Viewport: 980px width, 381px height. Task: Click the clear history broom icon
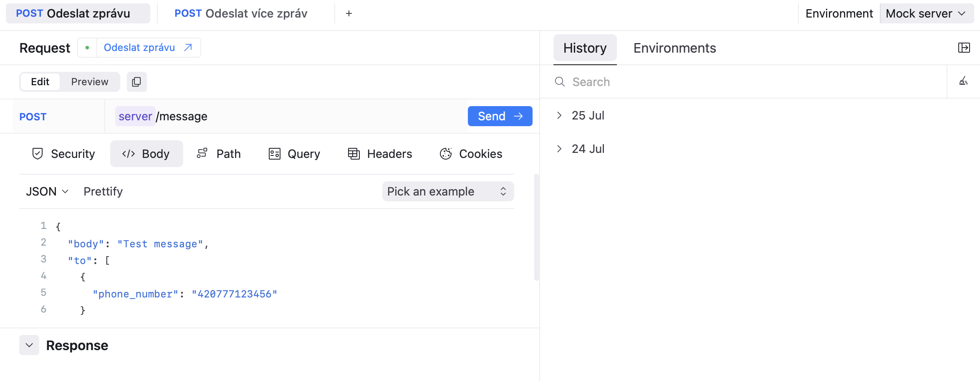click(x=963, y=81)
